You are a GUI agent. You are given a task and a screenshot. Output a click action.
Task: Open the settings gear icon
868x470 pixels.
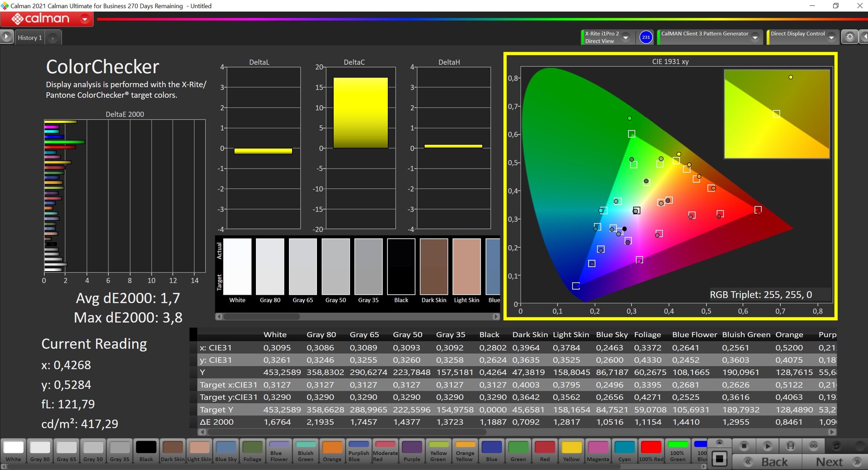[x=849, y=37]
